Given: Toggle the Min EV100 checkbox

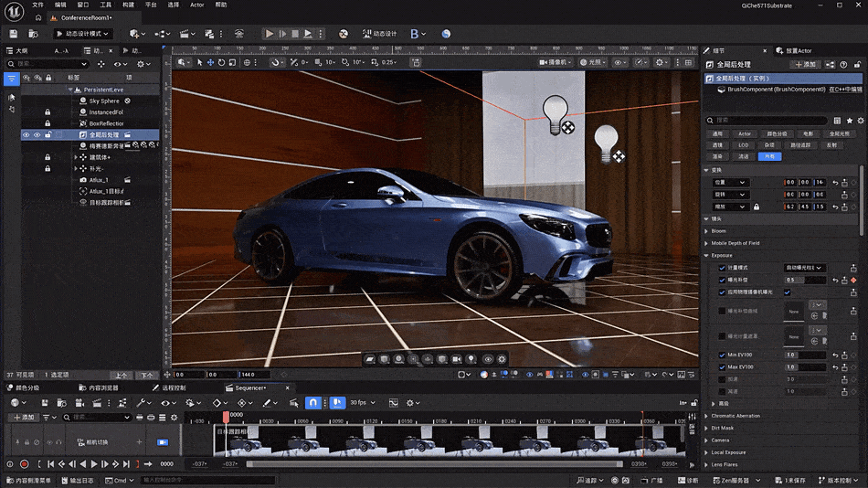Looking at the screenshot, I should pyautogui.click(x=722, y=355).
